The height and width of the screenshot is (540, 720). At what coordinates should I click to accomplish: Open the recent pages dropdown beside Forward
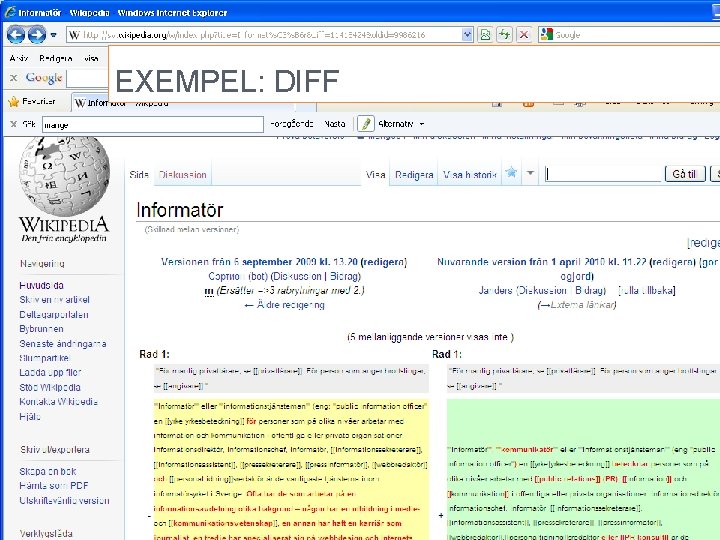tap(54, 35)
